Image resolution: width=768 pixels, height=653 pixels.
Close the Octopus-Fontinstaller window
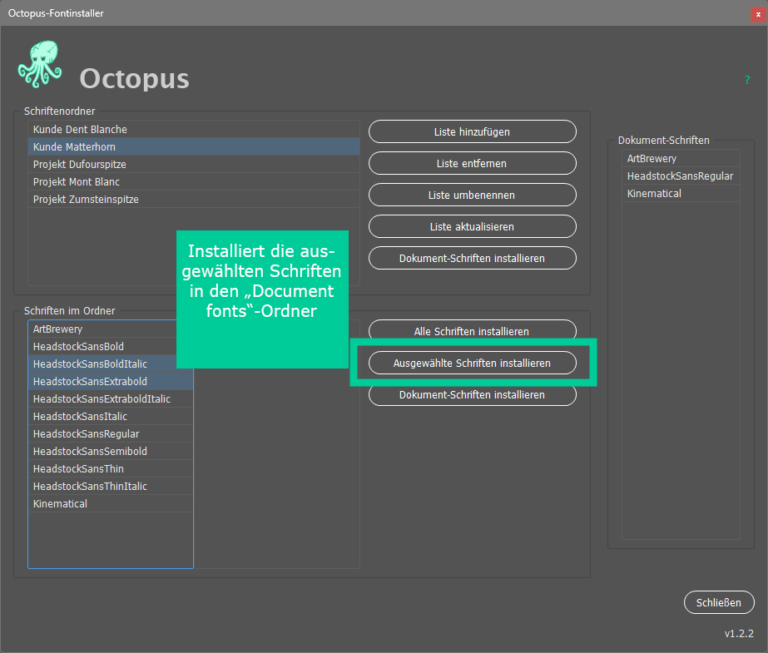click(758, 14)
